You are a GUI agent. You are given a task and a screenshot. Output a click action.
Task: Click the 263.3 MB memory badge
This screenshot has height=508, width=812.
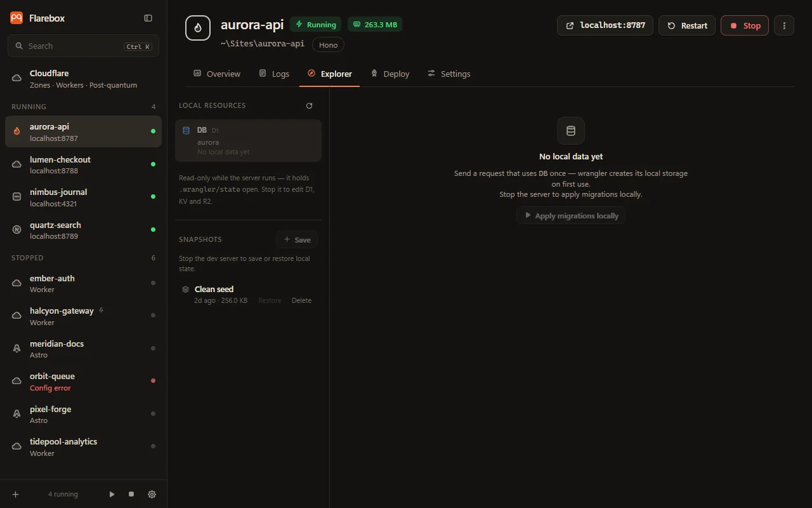tap(375, 25)
